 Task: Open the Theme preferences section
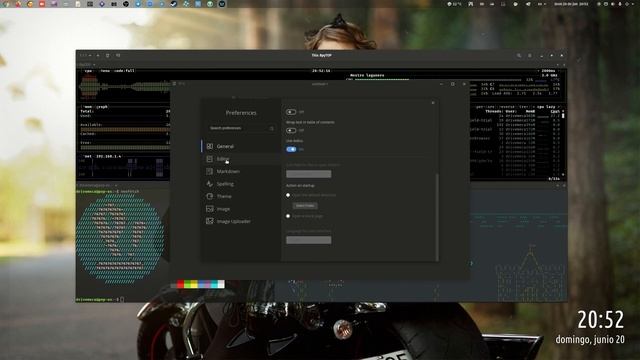tap(241, 196)
